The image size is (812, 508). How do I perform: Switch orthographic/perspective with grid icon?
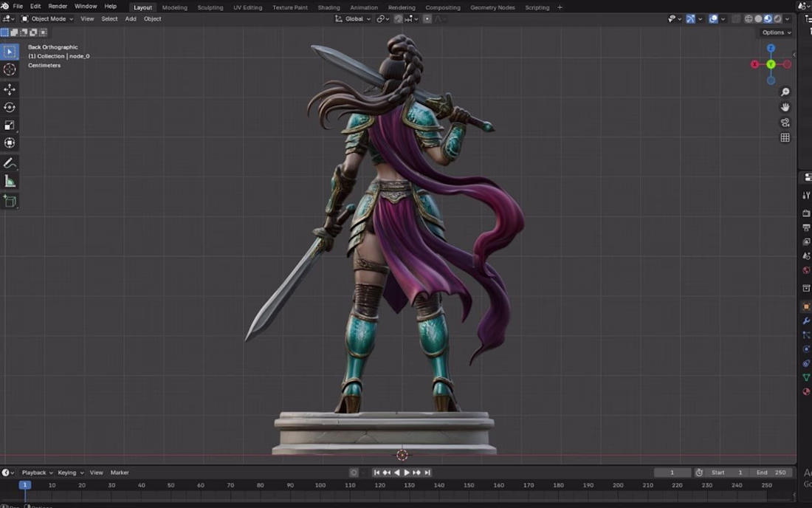785,138
